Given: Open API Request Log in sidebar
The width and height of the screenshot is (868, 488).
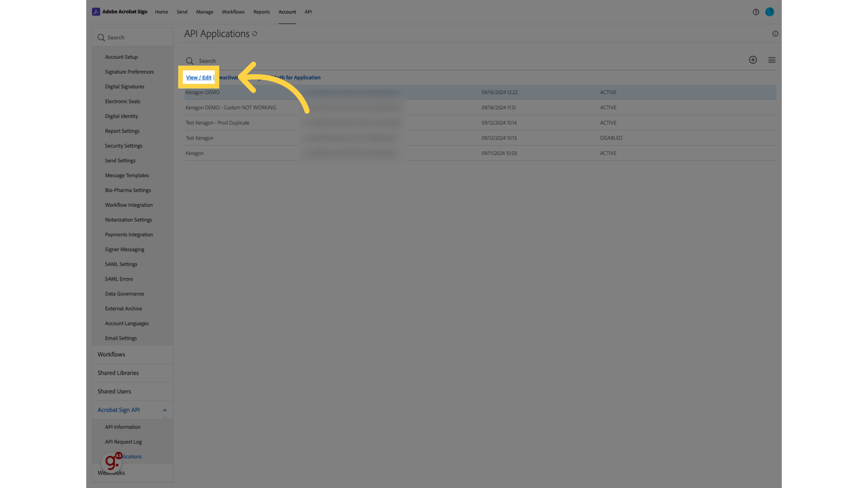Looking at the screenshot, I should click(123, 442).
